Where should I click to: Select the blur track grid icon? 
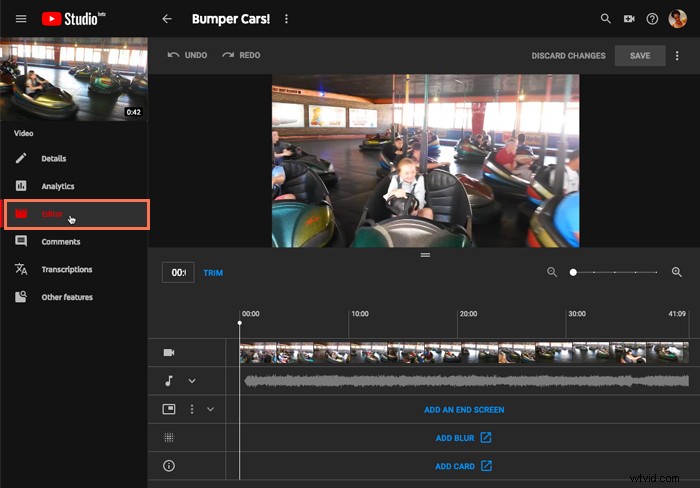(169, 438)
